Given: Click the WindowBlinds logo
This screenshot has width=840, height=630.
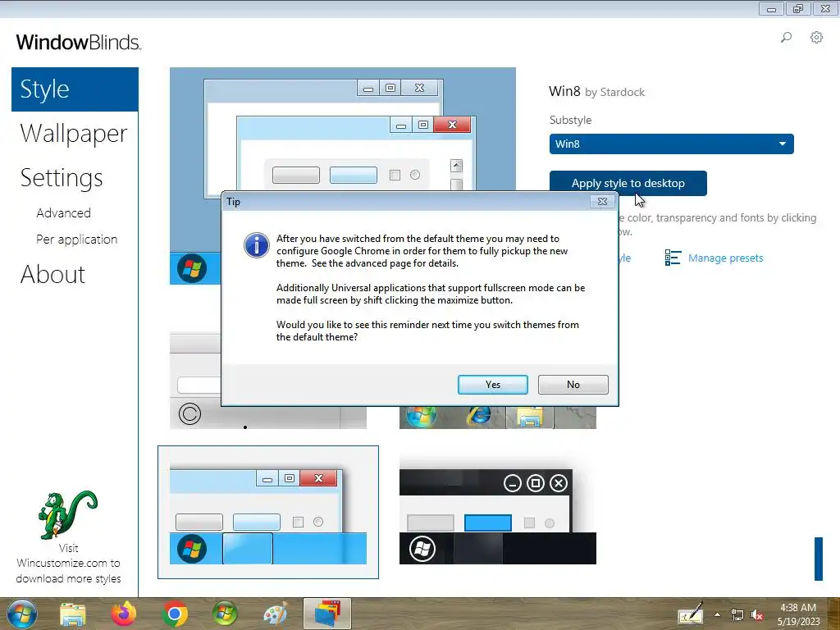Looking at the screenshot, I should [79, 42].
